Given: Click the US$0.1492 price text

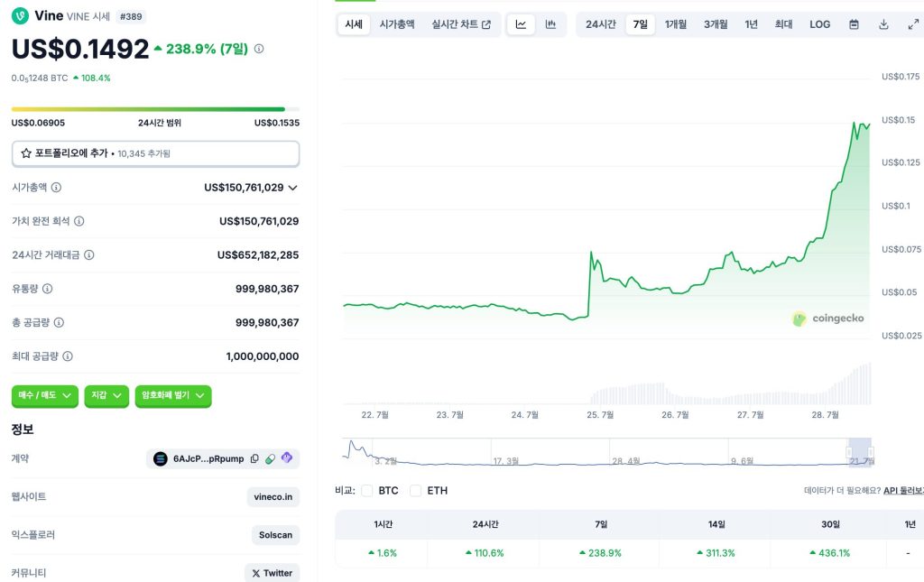Looking at the screenshot, I should (x=80, y=49).
